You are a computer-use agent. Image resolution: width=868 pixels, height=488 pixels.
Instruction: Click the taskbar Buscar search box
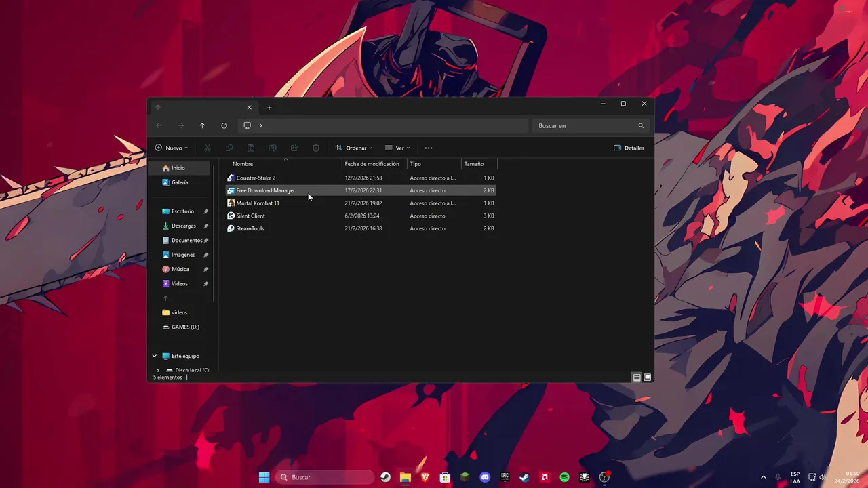(325, 477)
